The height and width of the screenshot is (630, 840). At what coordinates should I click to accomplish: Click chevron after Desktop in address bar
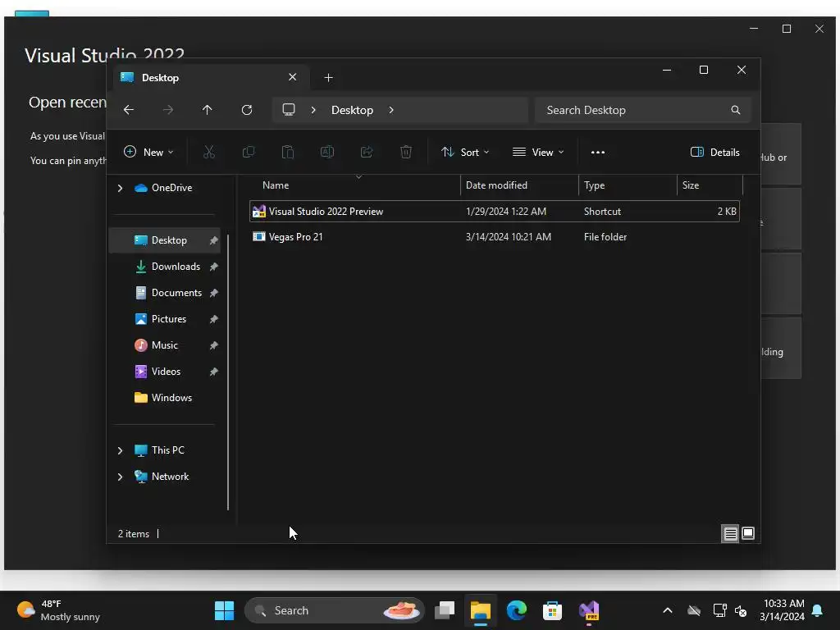click(x=391, y=110)
